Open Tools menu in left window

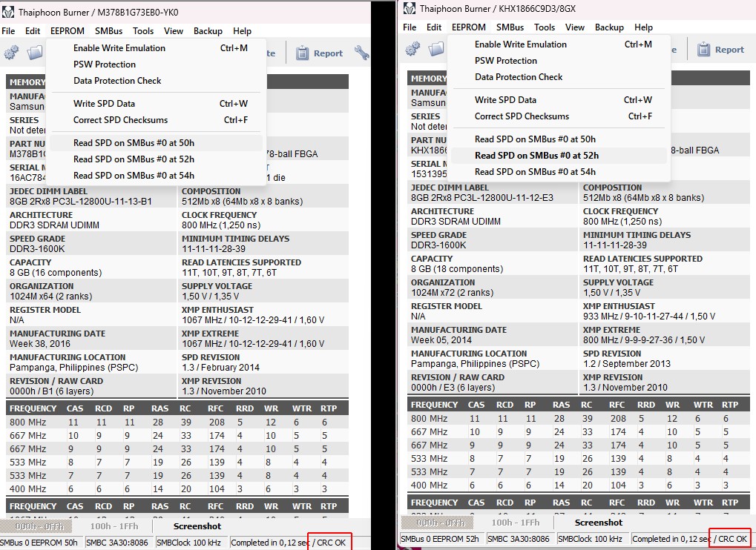[x=143, y=31]
